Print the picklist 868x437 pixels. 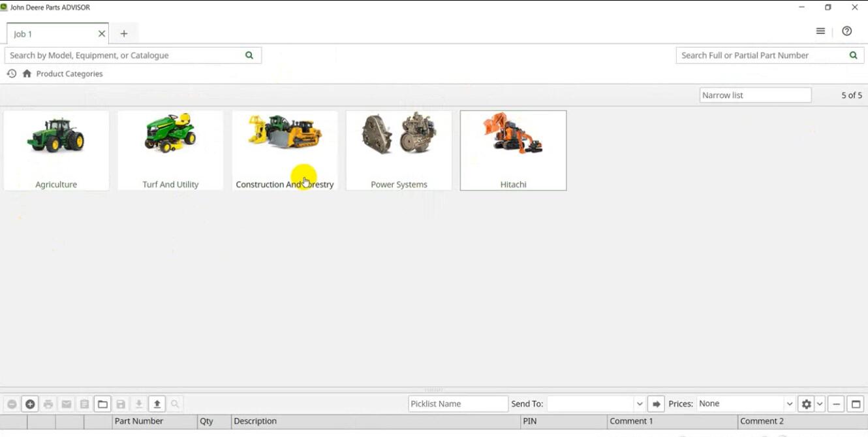(48, 404)
